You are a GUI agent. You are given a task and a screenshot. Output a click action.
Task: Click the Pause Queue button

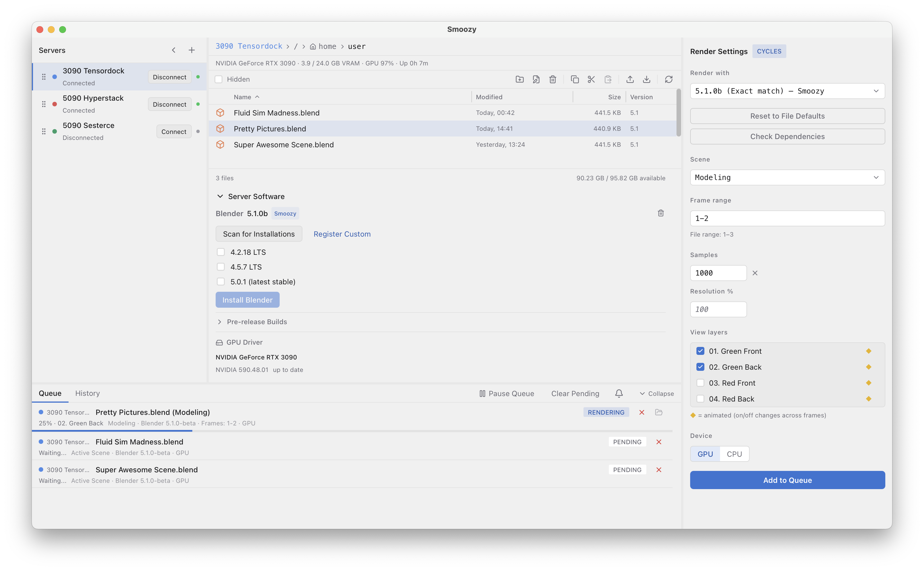coord(507,394)
